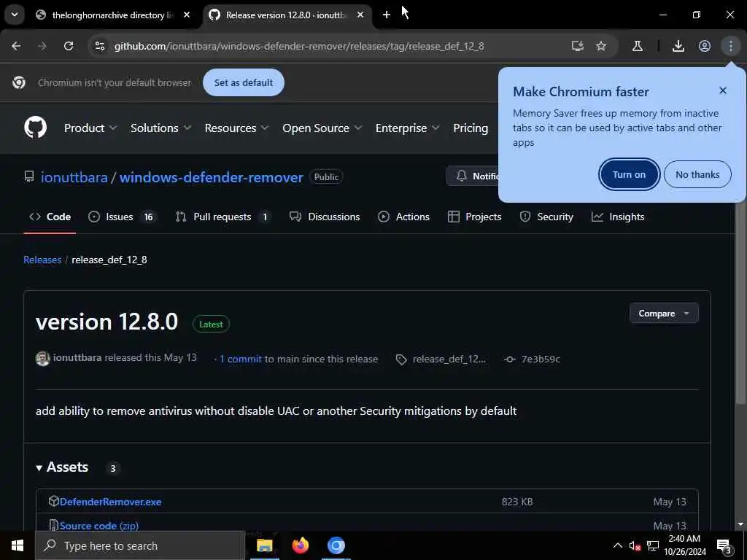The width and height of the screenshot is (747, 560).
Task: Open the 1 commit link
Action: click(241, 359)
